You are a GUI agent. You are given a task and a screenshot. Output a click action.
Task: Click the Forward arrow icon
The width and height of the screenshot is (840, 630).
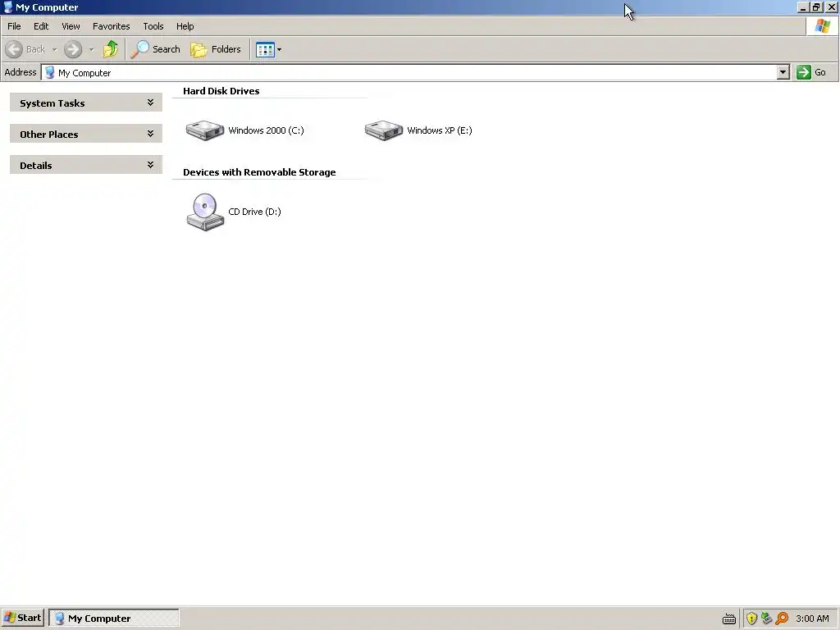[73, 49]
